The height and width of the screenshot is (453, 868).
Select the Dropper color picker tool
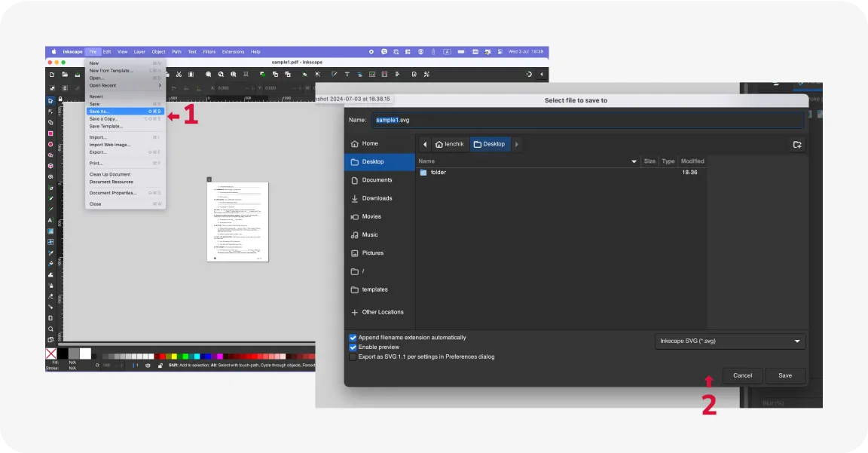tap(50, 253)
